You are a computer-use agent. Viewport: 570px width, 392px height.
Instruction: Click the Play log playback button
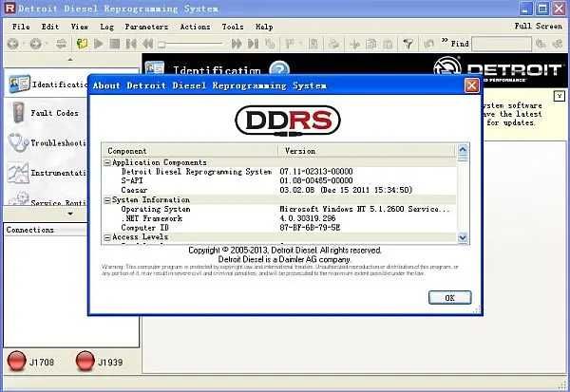point(98,44)
